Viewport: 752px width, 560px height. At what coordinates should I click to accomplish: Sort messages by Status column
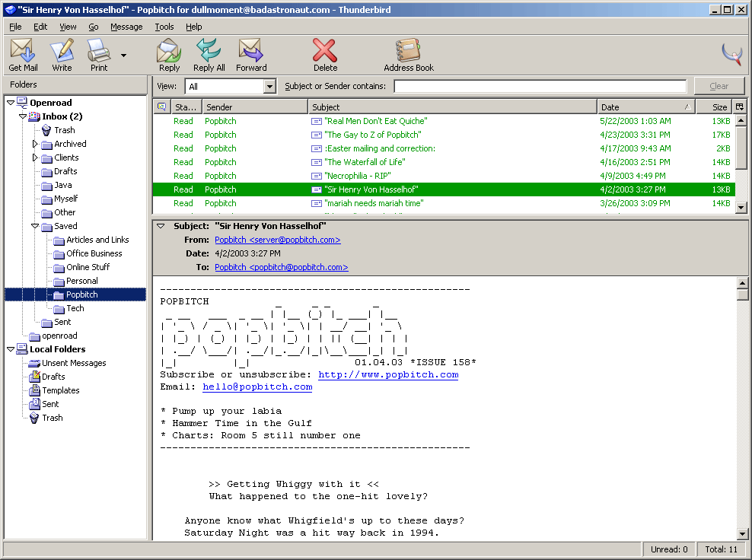[186, 107]
